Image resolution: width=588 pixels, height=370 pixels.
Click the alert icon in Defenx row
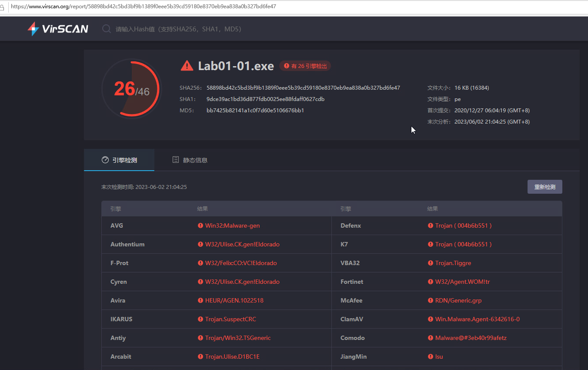click(431, 225)
